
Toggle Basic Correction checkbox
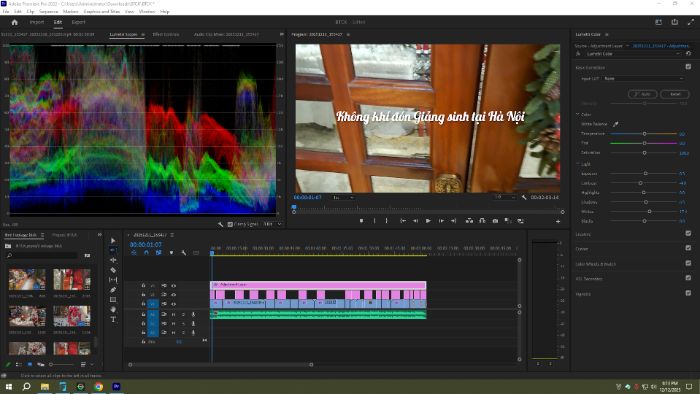click(688, 67)
